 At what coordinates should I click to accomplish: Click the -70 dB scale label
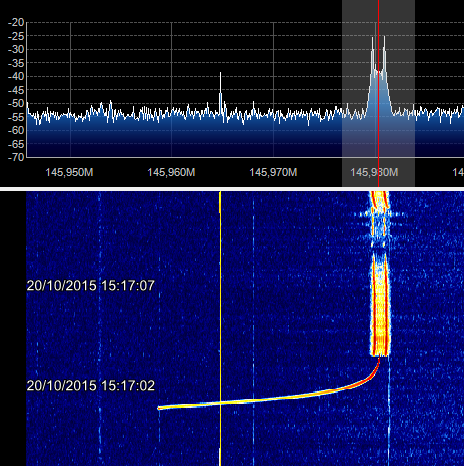tap(16, 157)
